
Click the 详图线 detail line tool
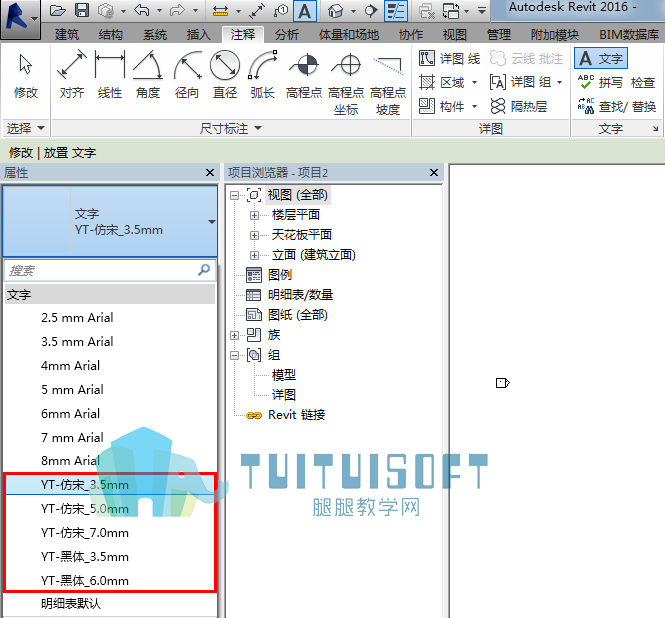coord(450,59)
